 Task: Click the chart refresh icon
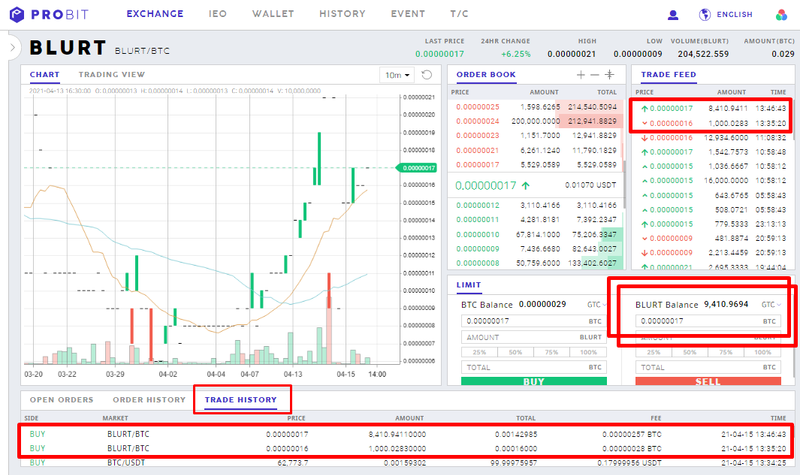pyautogui.click(x=427, y=75)
